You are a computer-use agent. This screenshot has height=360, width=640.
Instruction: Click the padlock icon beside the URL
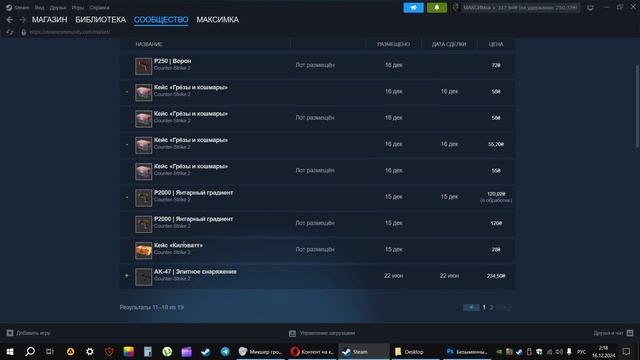pyautogui.click(x=24, y=32)
